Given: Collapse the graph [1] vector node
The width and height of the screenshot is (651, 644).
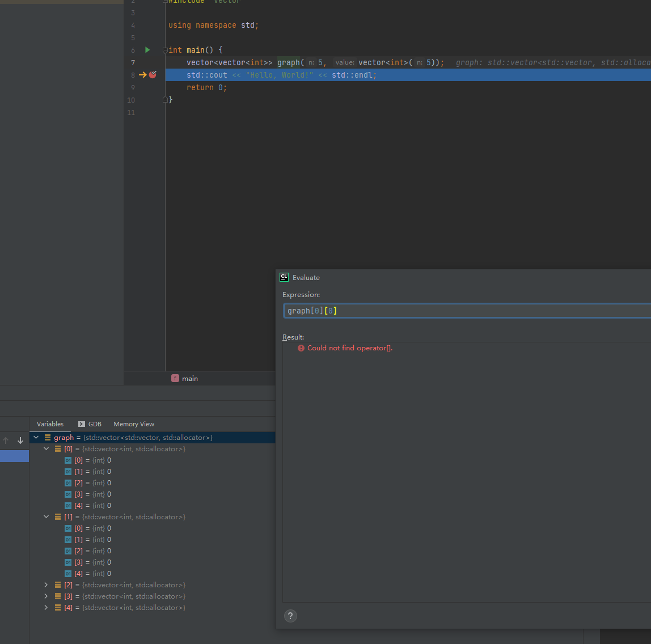Looking at the screenshot, I should [x=46, y=516].
